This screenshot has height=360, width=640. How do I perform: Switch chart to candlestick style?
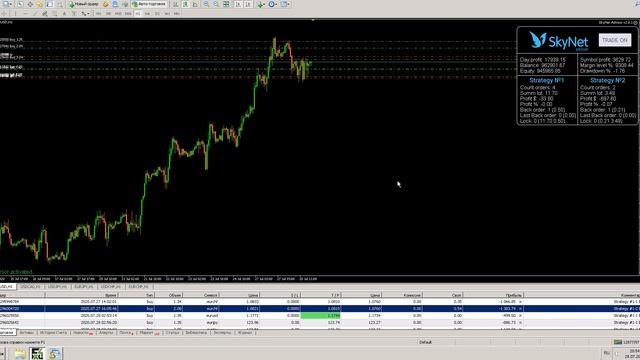click(185, 4)
